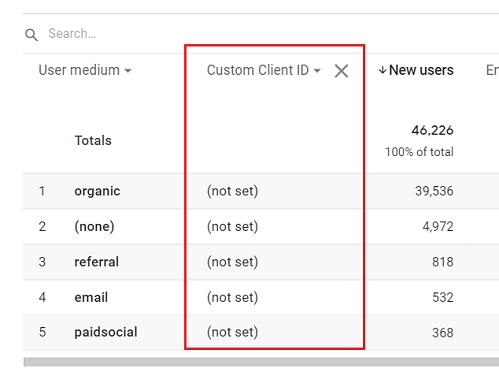Click the 46,226 total new users value
499x372 pixels.
pos(432,130)
